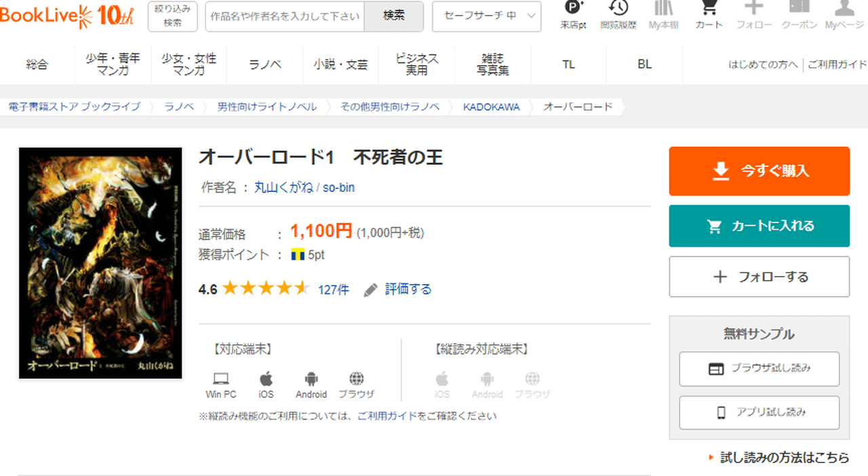Toggle the 絞り込み検索 filter search button

click(x=172, y=16)
